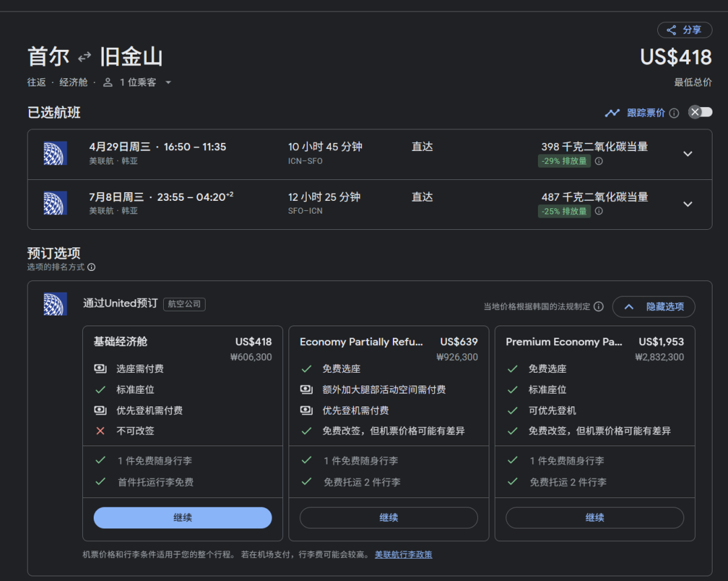Click the 航空公司 tag next to 通过United预订

point(184,304)
